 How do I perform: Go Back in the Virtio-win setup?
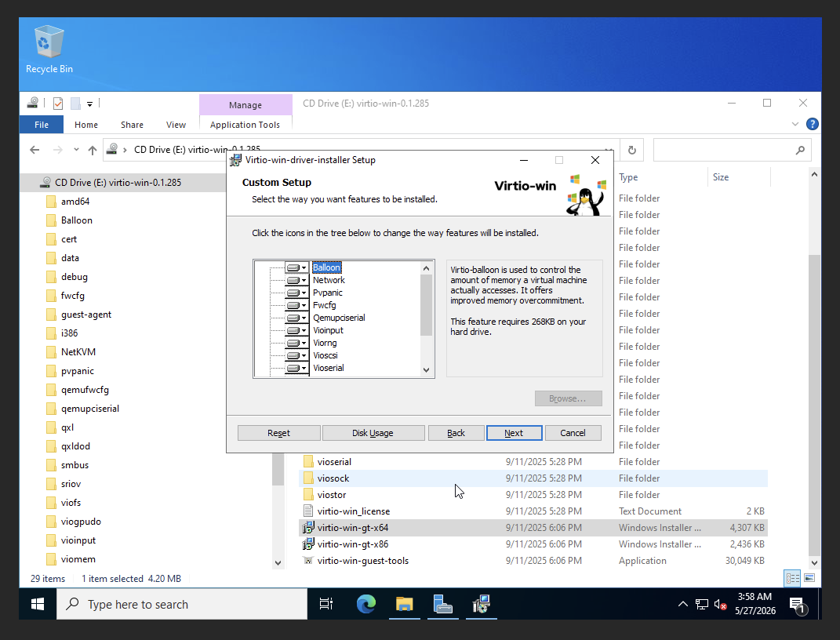click(x=456, y=433)
